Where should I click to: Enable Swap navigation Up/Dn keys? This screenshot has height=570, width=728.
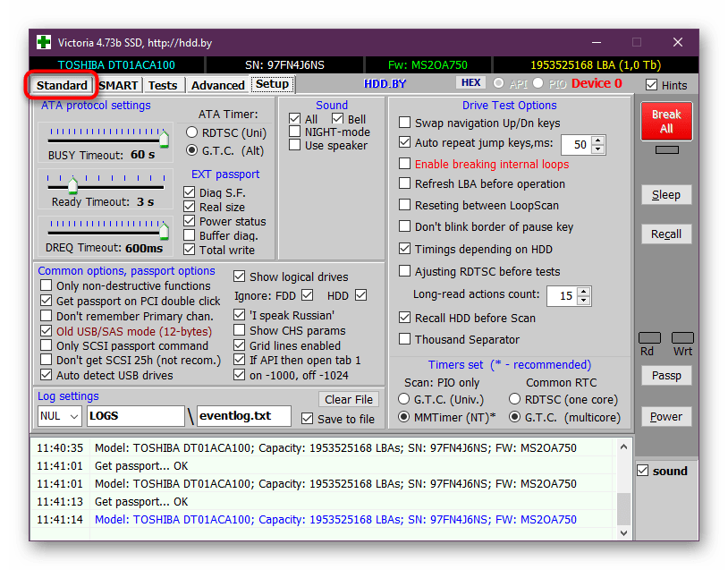[x=405, y=123]
